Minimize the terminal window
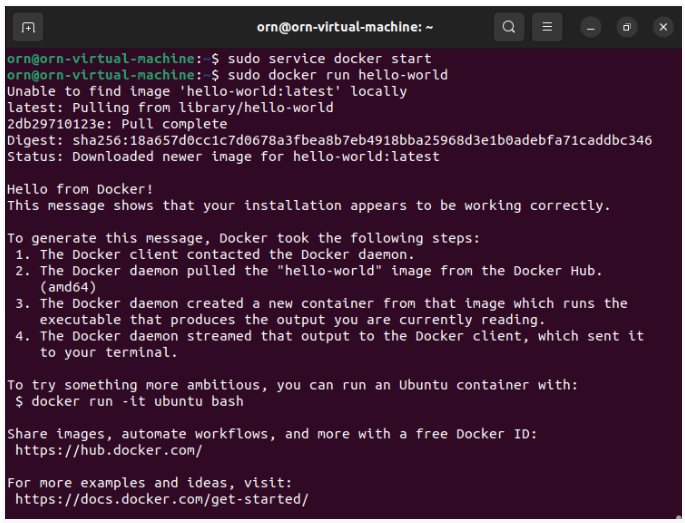Viewport: 685px width, 523px height. (591, 27)
